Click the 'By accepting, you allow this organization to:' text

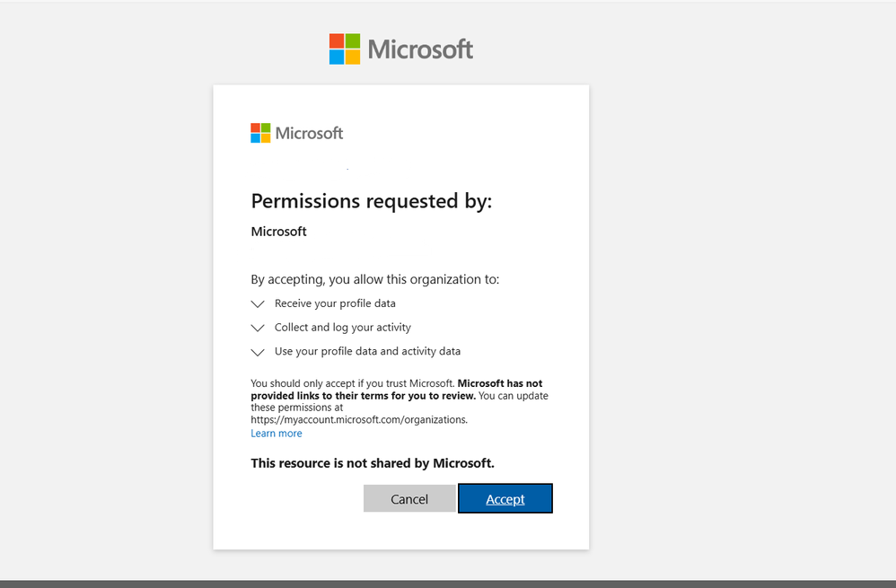tap(375, 279)
